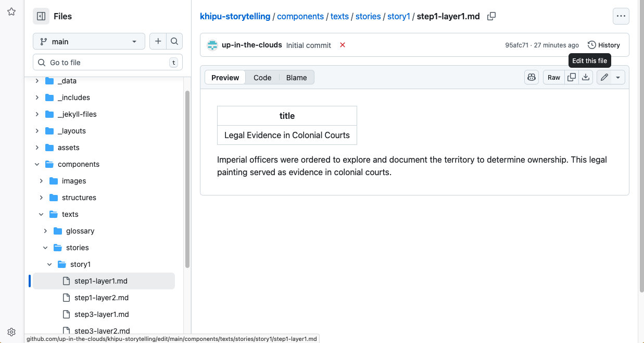644x343 pixels.
Task: Switch to the Code tab
Action: [262, 77]
